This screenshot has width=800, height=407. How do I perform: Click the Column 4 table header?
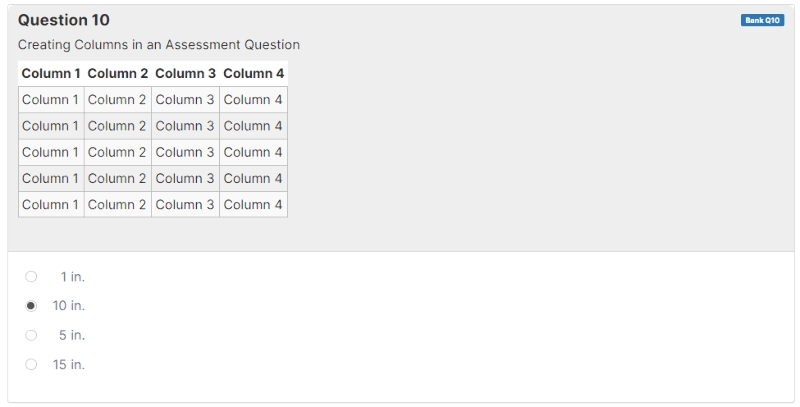pos(253,73)
